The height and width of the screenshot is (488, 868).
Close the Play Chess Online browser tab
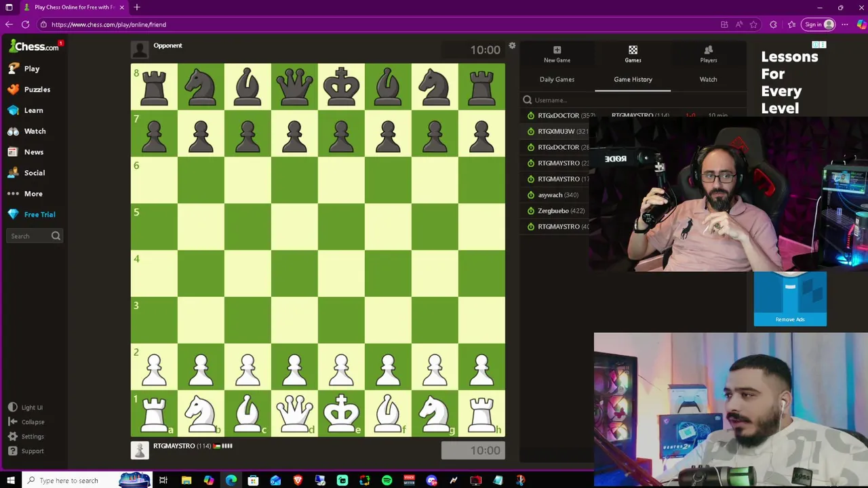[122, 7]
